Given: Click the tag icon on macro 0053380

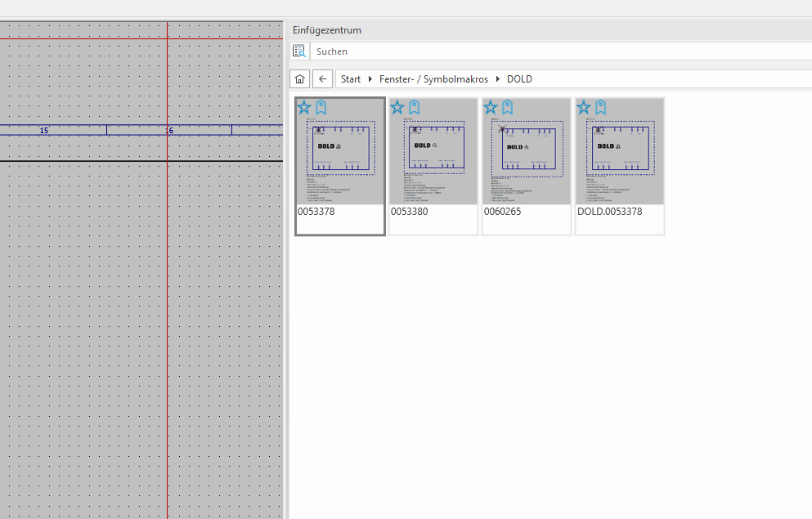Looking at the screenshot, I should [415, 108].
